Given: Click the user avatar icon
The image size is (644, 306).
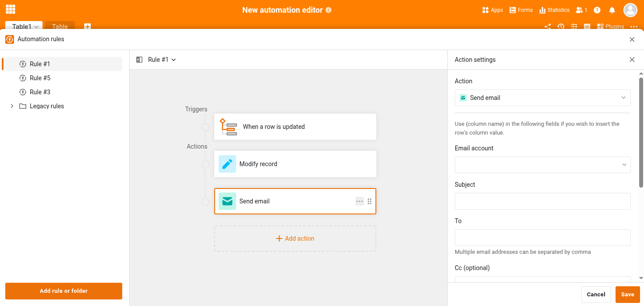Looking at the screenshot, I should [630, 10].
